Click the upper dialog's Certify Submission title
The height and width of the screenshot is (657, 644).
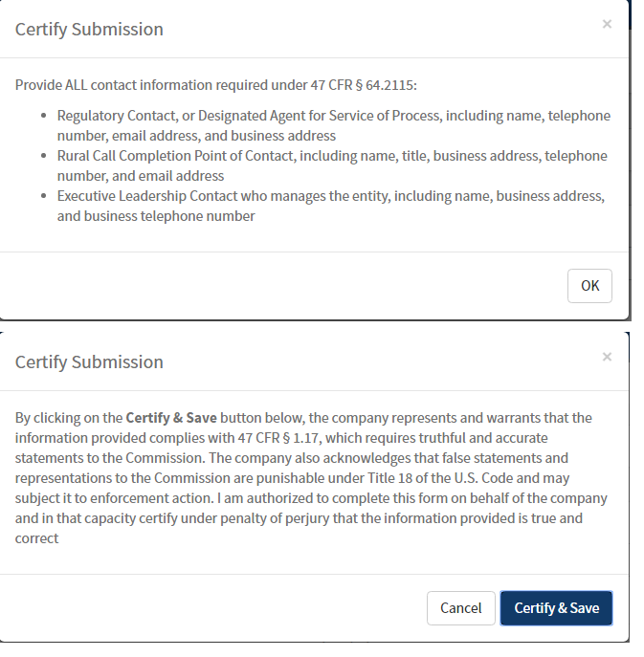tap(89, 29)
